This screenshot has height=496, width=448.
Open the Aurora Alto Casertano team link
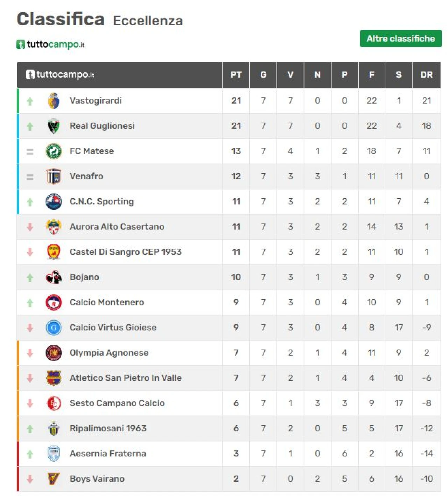(x=117, y=227)
